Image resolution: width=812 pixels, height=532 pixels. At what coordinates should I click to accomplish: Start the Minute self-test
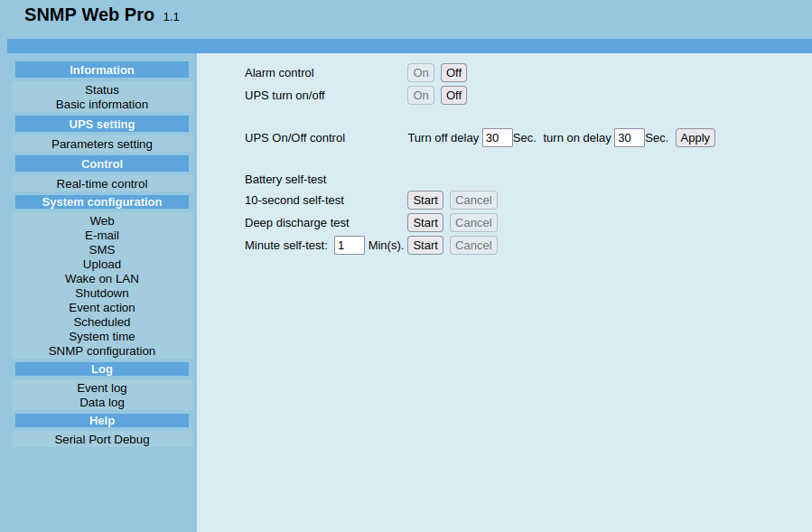(x=425, y=246)
